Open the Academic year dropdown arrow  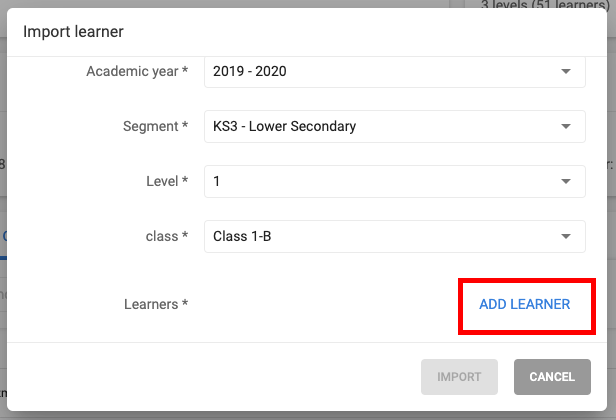pos(565,72)
